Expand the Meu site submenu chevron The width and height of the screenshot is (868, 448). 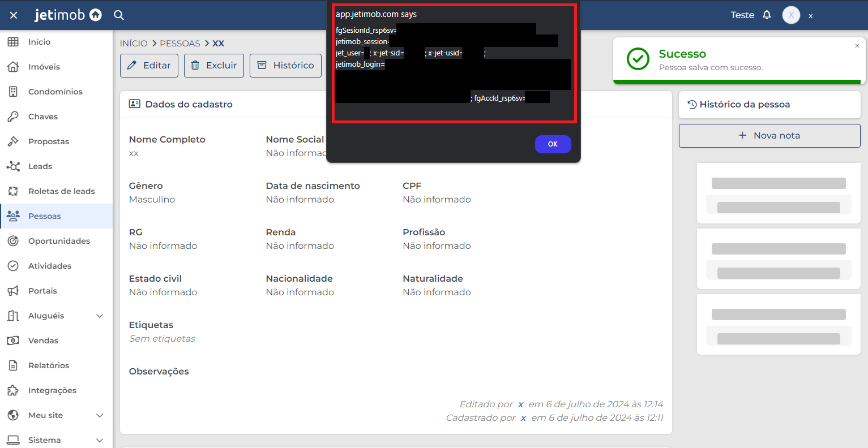point(100,415)
